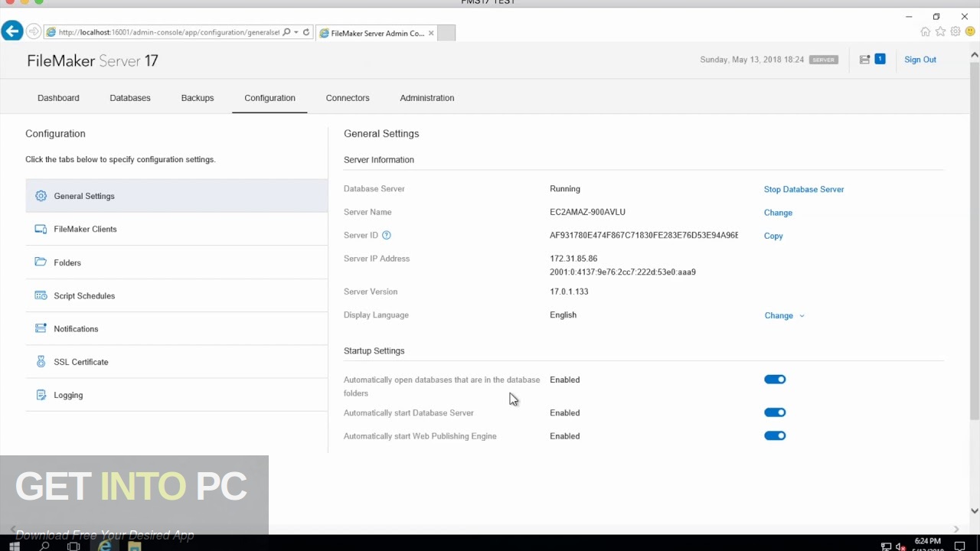Switch to the Backups tab
The height and width of the screenshot is (551, 980).
(198, 98)
